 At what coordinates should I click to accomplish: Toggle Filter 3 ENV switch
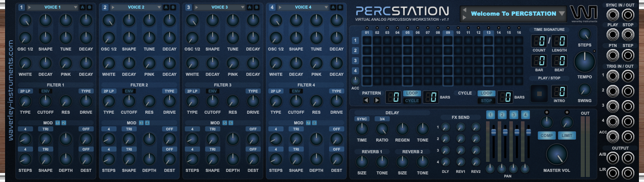pyautogui.click(x=213, y=91)
